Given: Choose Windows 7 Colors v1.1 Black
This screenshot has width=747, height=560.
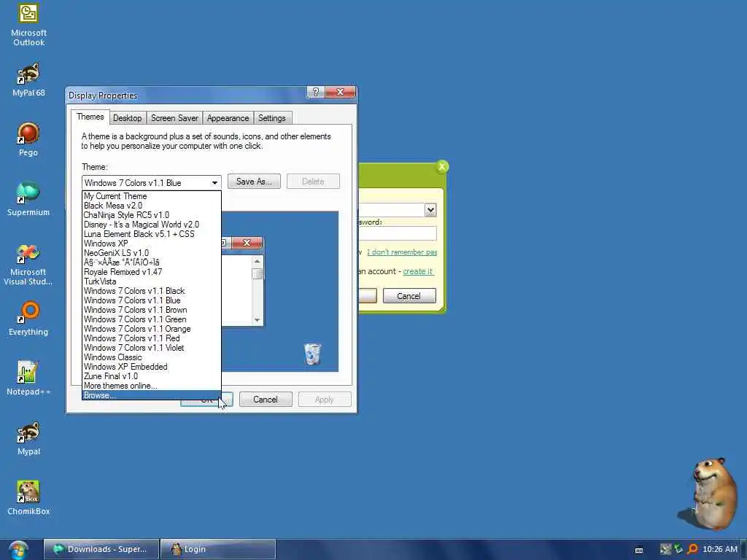Looking at the screenshot, I should pos(152,291).
